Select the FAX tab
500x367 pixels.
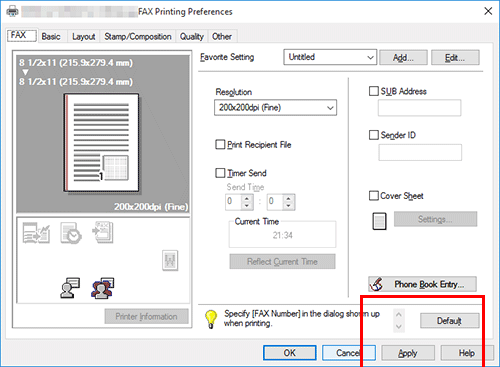pos(22,35)
